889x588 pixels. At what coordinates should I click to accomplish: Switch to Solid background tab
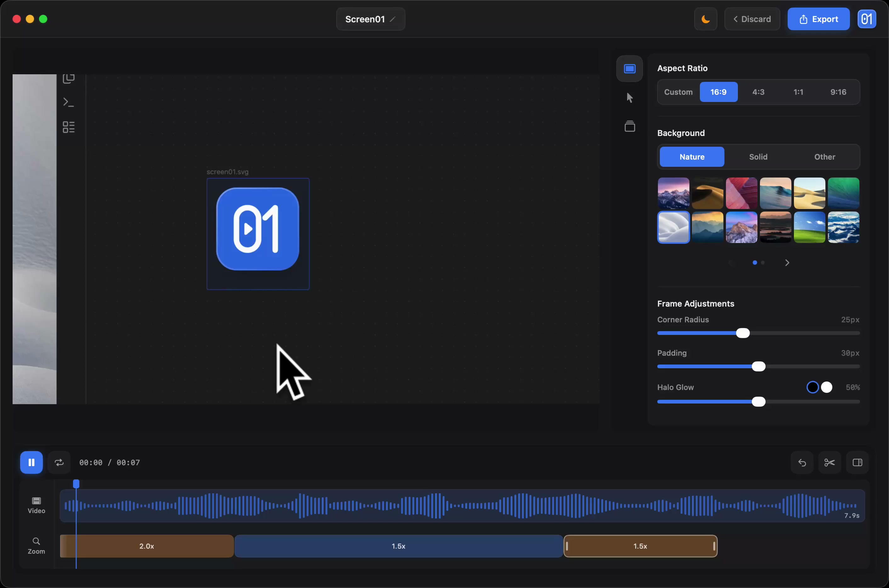758,157
